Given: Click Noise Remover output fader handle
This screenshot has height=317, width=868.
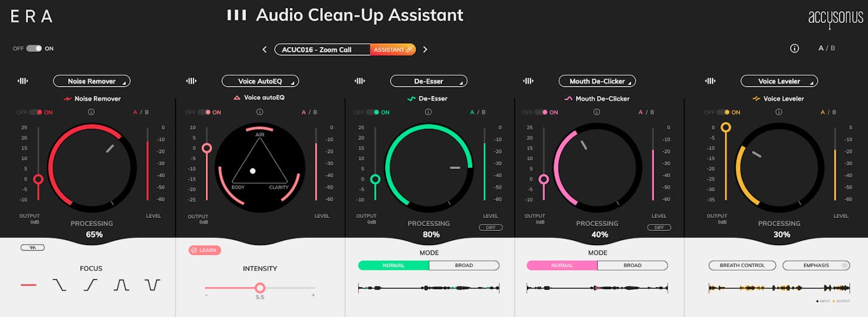Looking at the screenshot, I should [x=38, y=180].
